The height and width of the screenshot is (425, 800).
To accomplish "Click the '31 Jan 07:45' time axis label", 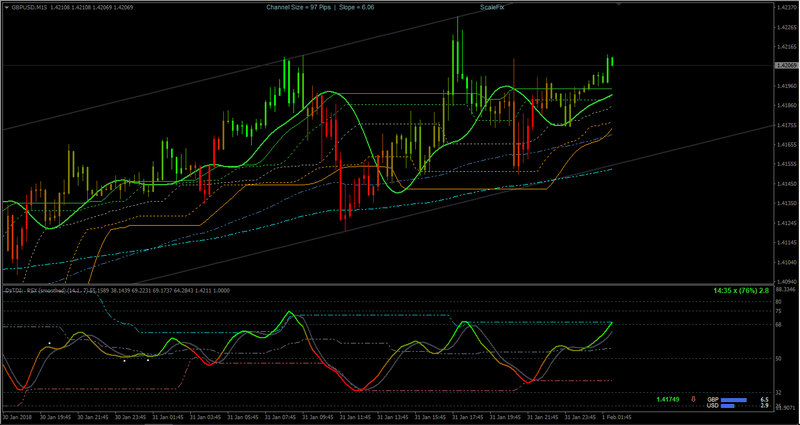I will (x=282, y=417).
